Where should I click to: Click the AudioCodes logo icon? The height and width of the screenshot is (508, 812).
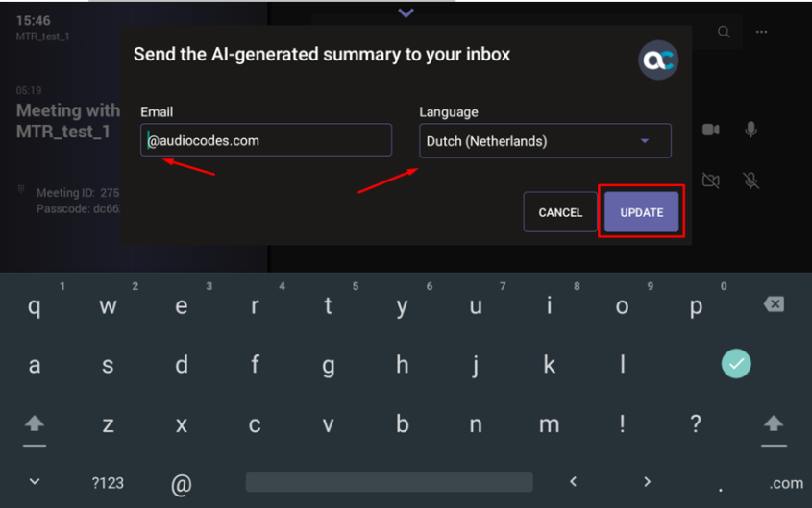click(x=658, y=60)
